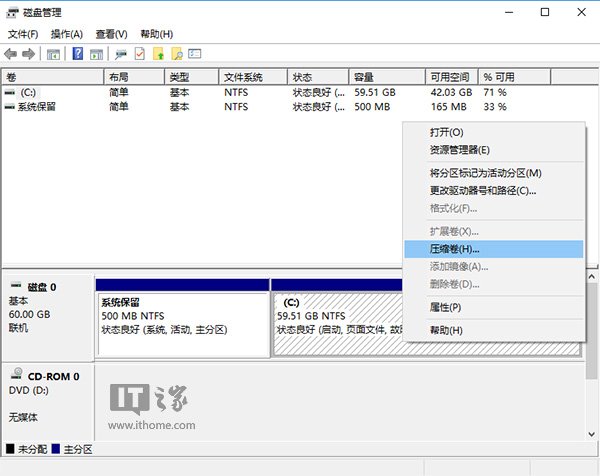Choose 打开(O) in context menu
Screen dimensions: 600x476
pos(494,132)
